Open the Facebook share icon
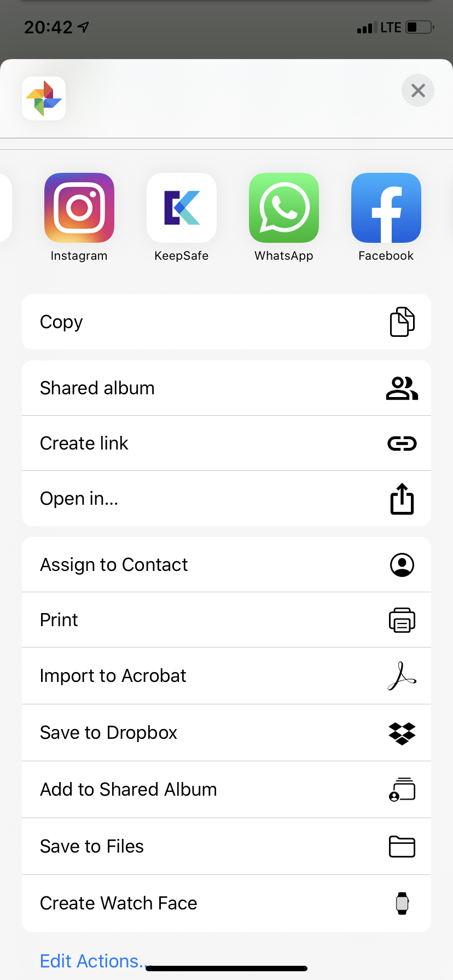Image resolution: width=453 pixels, height=980 pixels. pyautogui.click(x=386, y=208)
